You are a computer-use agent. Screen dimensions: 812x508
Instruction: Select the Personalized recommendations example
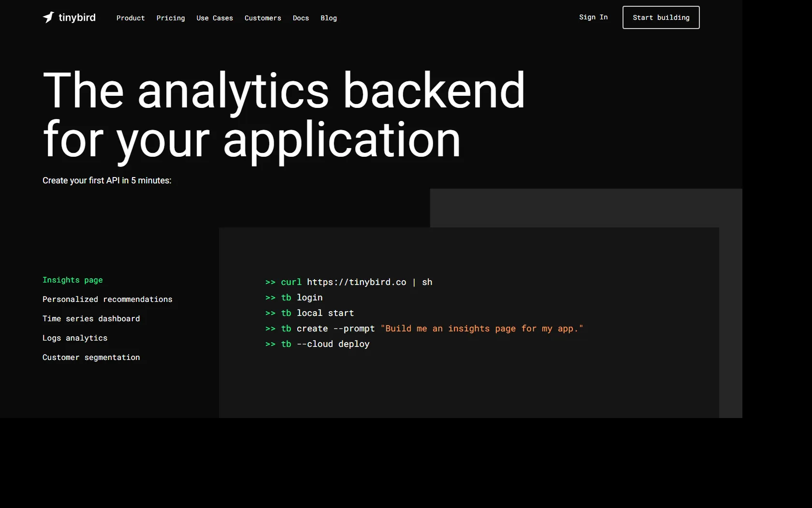coord(107,299)
